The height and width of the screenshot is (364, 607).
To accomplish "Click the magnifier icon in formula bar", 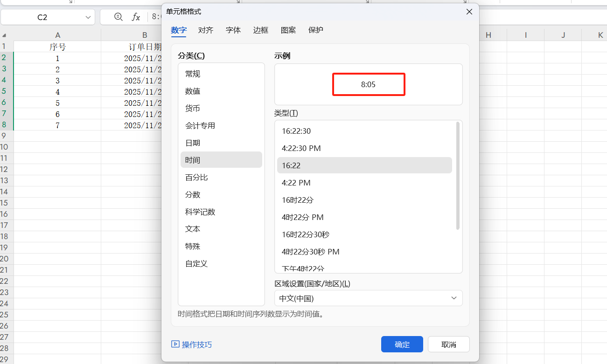I will coord(119,17).
